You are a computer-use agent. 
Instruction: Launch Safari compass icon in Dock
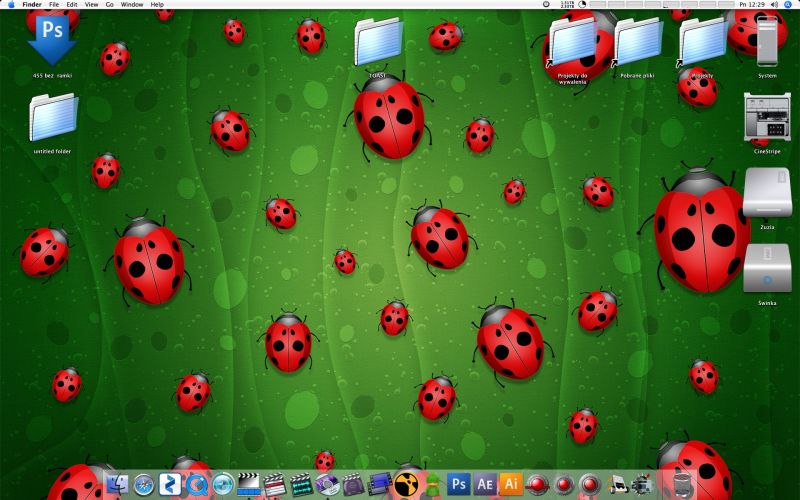pyautogui.click(x=144, y=484)
